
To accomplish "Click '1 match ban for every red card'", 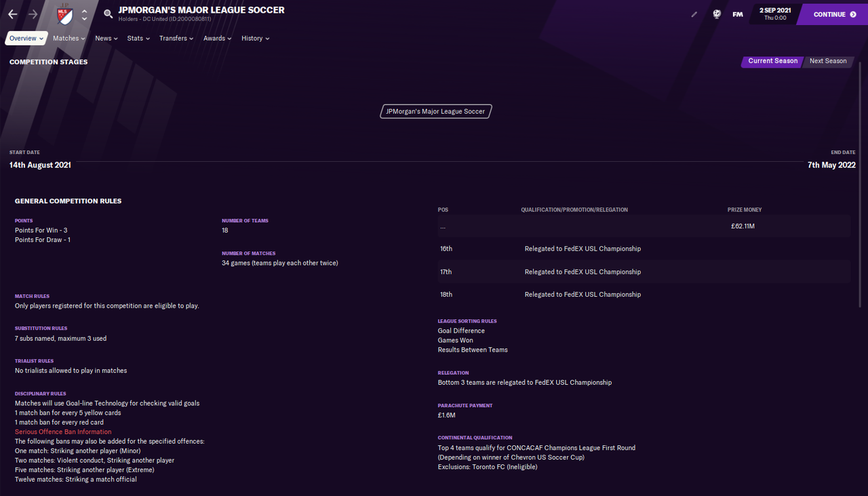I will click(59, 422).
